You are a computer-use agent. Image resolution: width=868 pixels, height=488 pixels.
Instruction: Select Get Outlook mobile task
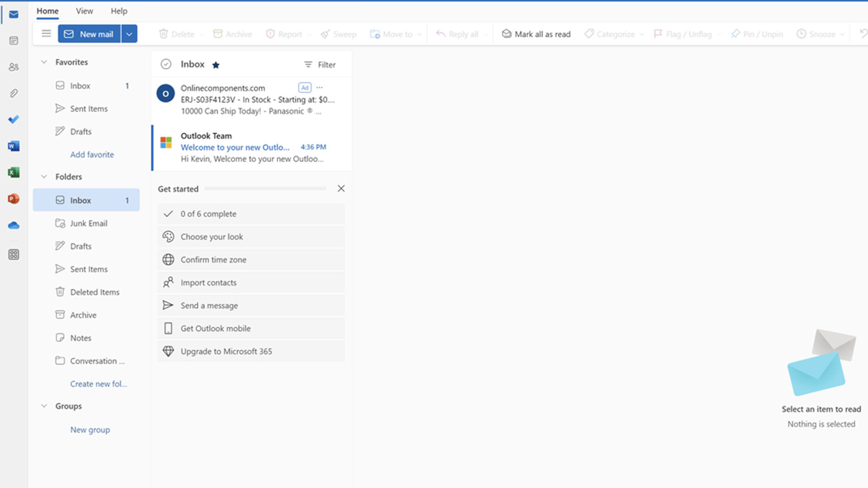pos(251,328)
